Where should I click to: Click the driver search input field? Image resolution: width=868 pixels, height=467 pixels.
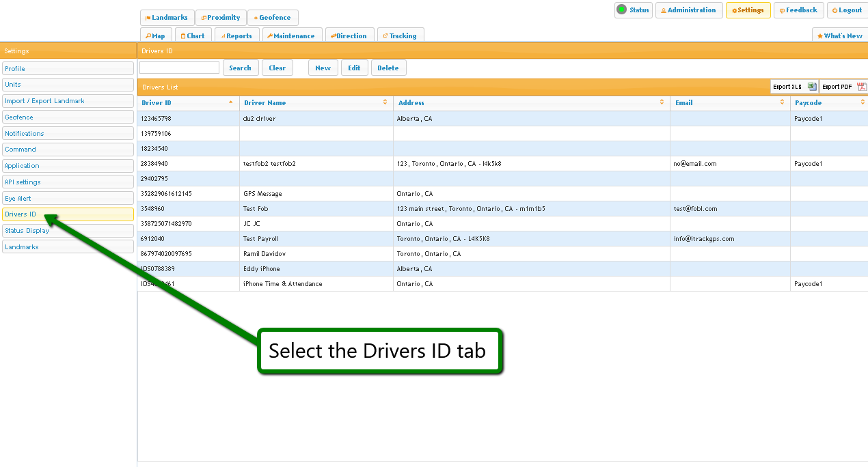point(179,68)
